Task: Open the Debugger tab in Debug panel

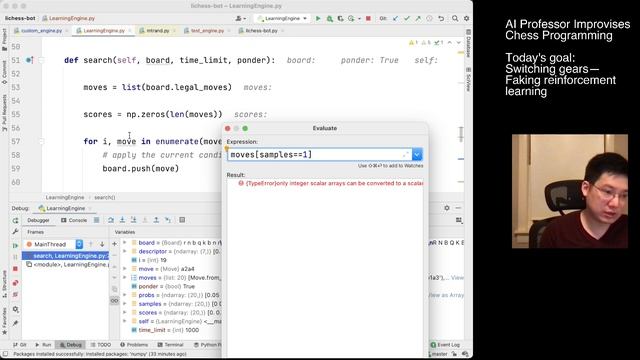Action: pyautogui.click(x=38, y=220)
